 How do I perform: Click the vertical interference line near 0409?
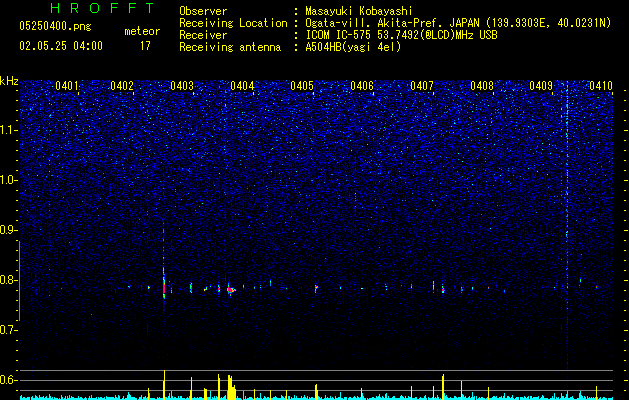pos(567,225)
